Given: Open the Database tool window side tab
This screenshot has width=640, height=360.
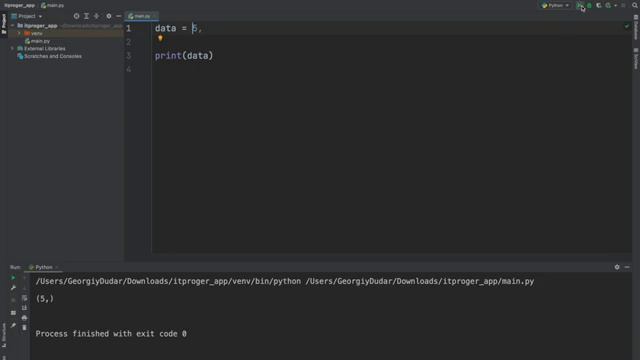Looking at the screenshot, I should tap(636, 28).
